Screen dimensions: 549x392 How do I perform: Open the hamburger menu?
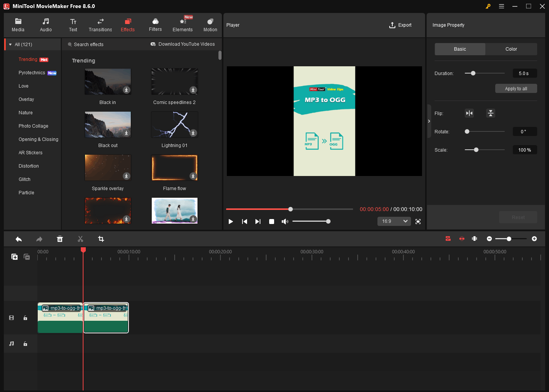coord(501,6)
